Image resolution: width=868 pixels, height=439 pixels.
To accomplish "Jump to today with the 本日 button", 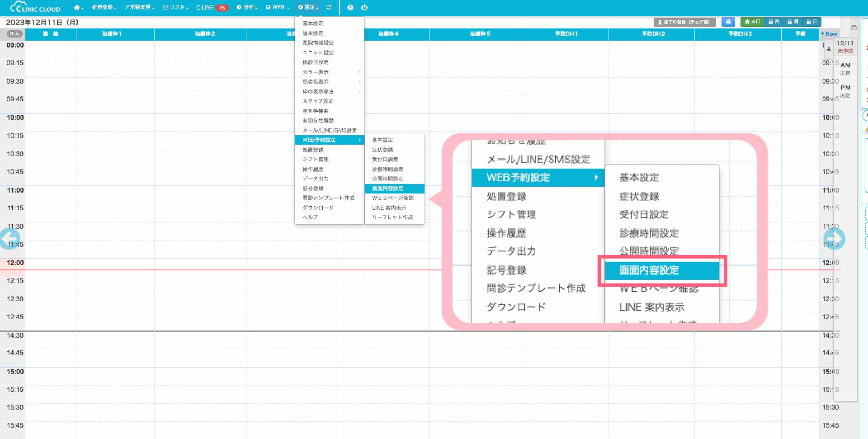I will [x=753, y=22].
